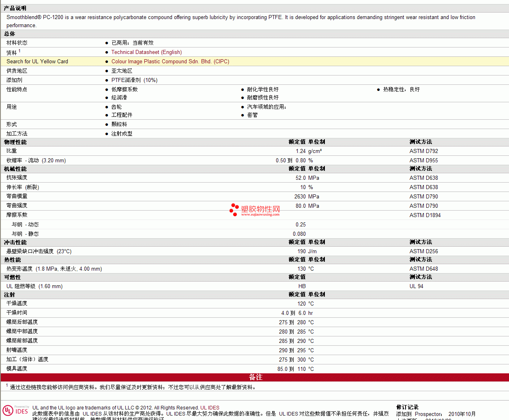509x420 pixels.
Task: Select the 干燥温度 row label
Action: 17,303
